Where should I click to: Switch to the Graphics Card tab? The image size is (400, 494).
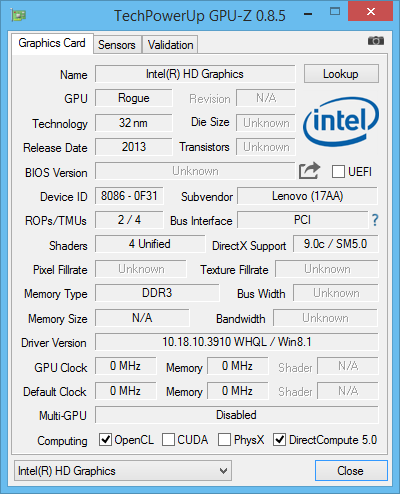click(x=52, y=43)
